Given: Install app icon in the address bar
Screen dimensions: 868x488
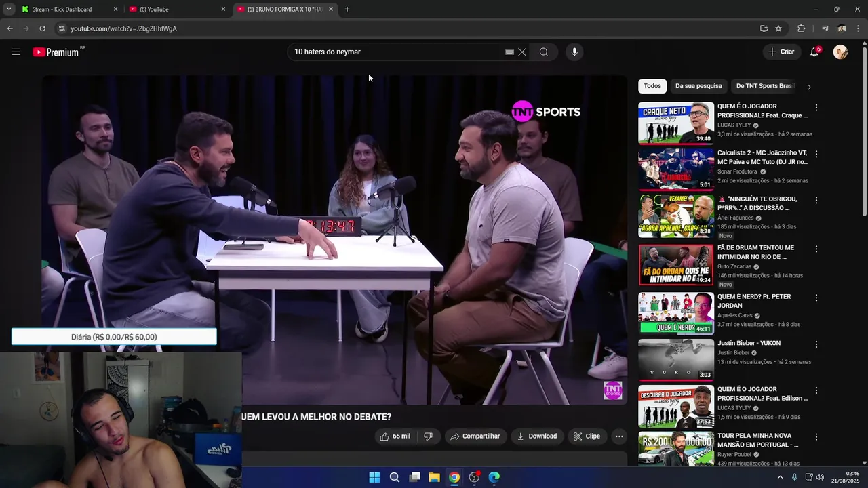Looking at the screenshot, I should pyautogui.click(x=764, y=28).
